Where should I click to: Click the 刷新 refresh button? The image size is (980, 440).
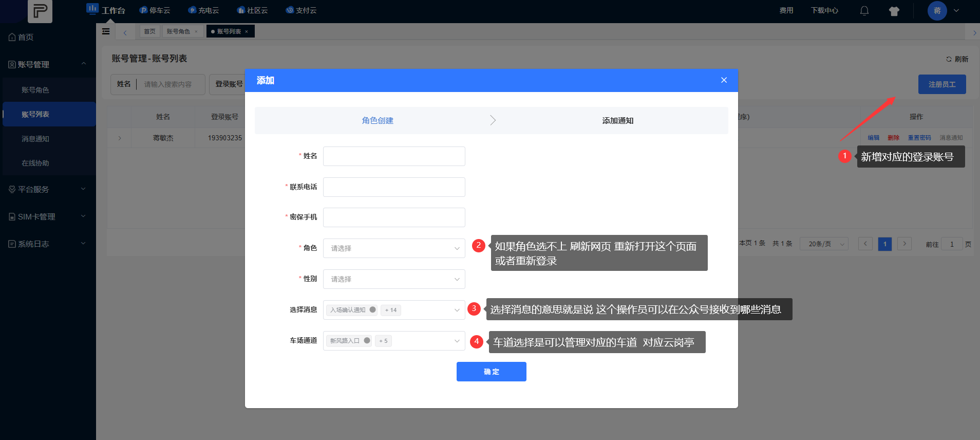[957, 59]
